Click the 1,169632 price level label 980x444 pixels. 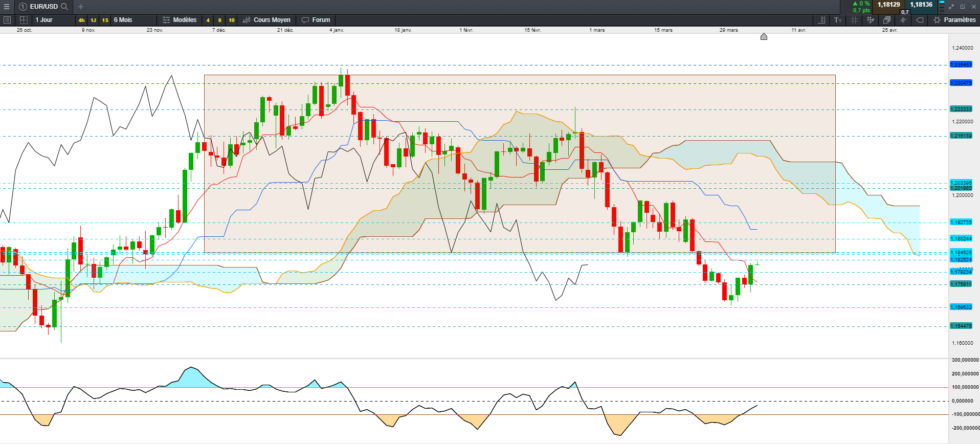[x=961, y=307]
